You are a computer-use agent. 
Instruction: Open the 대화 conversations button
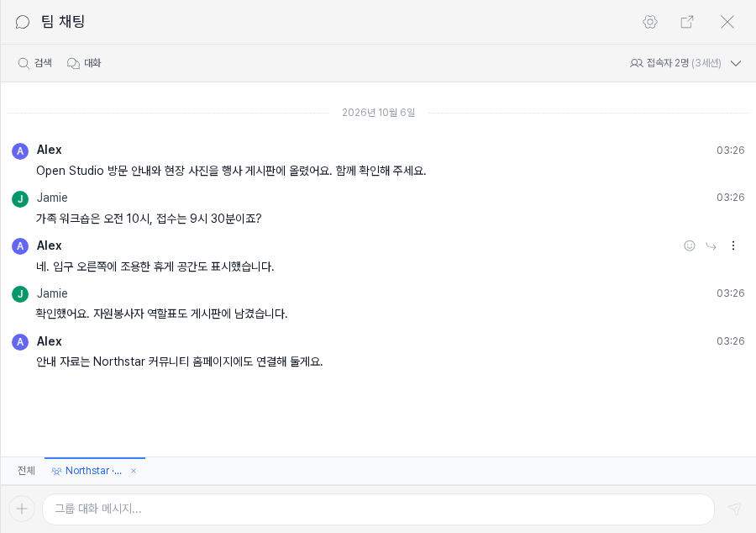click(x=84, y=63)
